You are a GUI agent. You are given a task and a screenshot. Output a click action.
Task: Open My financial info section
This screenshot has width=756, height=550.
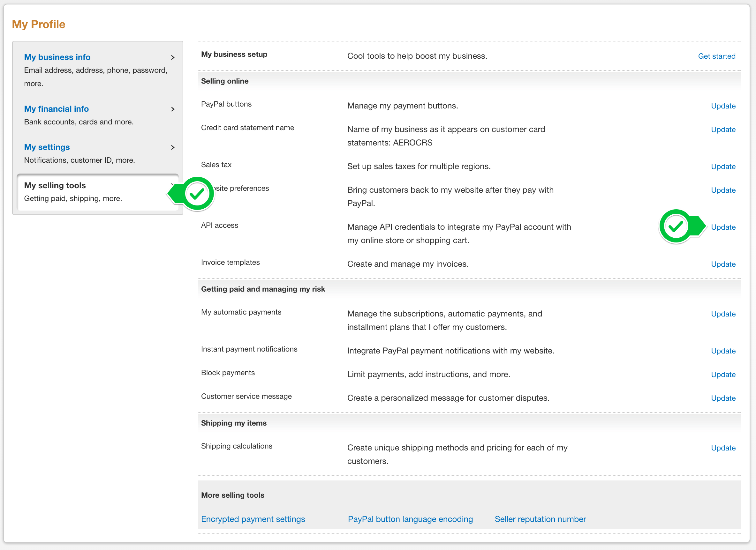(56, 109)
